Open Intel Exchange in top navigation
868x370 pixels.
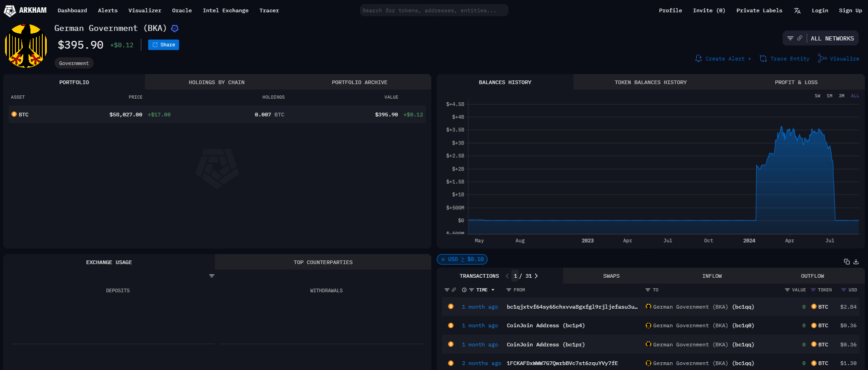[225, 10]
